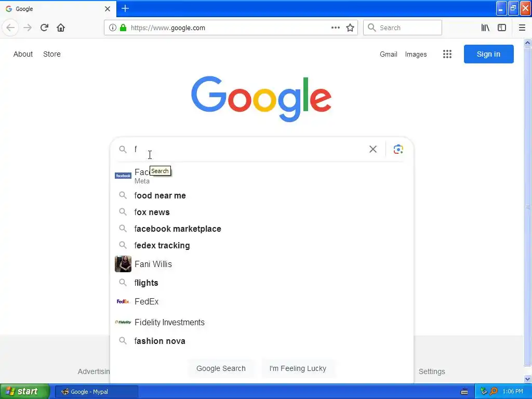Open the Library toolbar icon

click(x=485, y=28)
